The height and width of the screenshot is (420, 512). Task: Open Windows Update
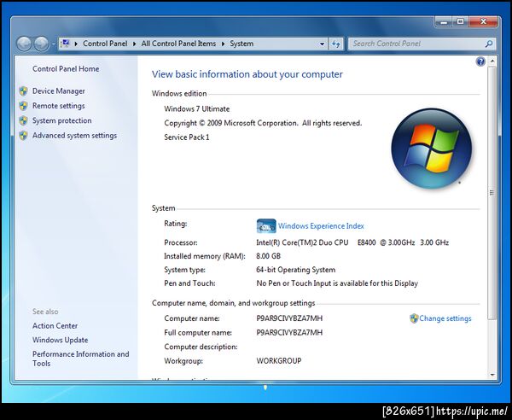click(x=60, y=340)
